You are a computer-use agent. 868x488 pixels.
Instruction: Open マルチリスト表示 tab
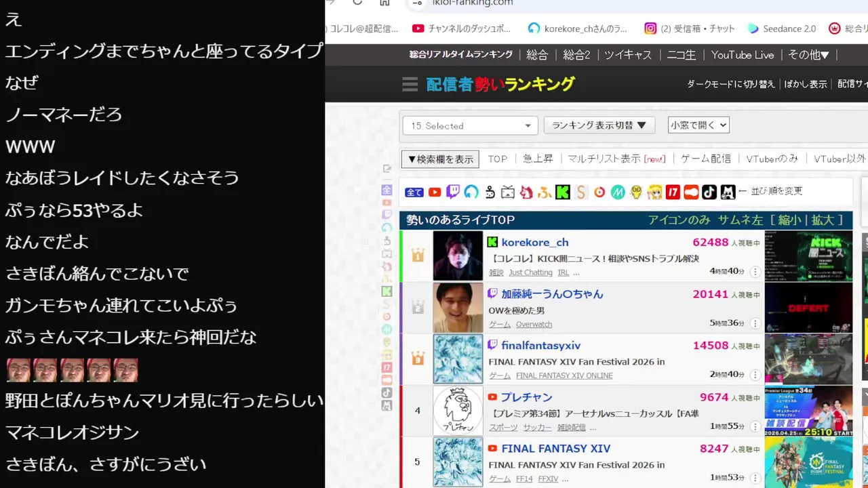[616, 159]
